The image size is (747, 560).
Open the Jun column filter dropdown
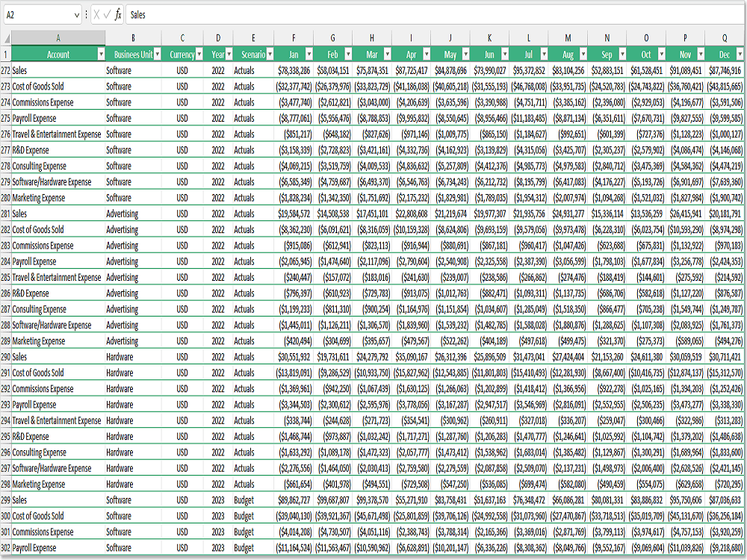pos(504,55)
